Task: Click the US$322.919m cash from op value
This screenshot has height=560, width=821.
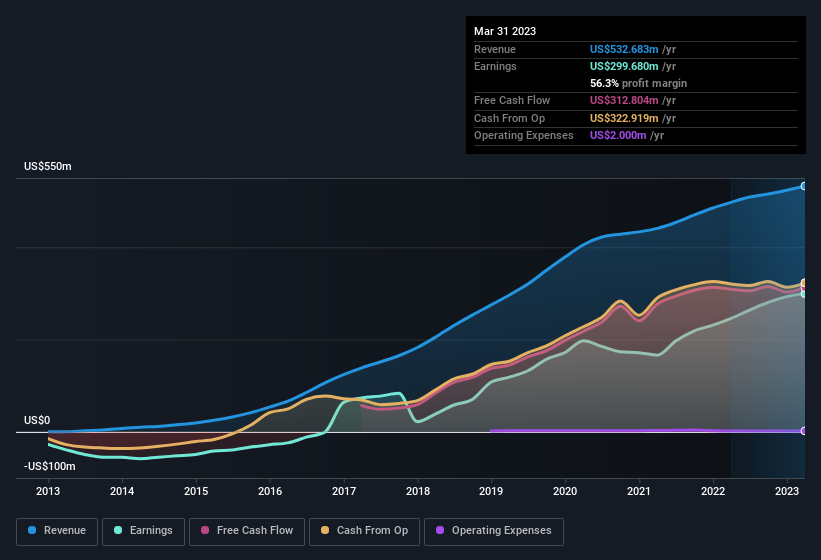Action: tap(624, 118)
